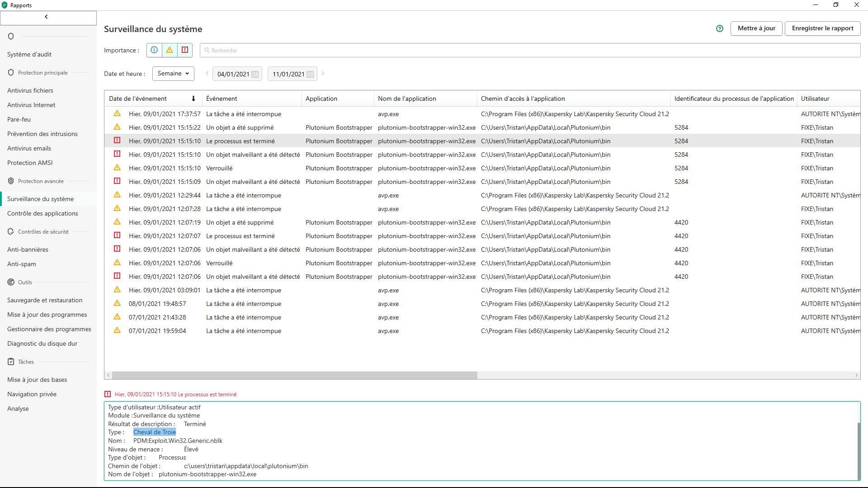
Task: Sort by Nom de l'application column
Action: [425, 99]
